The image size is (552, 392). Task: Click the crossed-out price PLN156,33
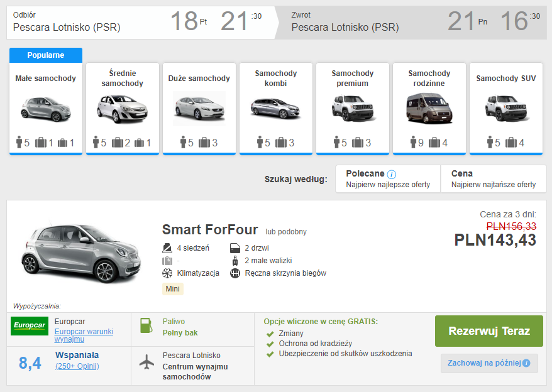[x=511, y=226]
